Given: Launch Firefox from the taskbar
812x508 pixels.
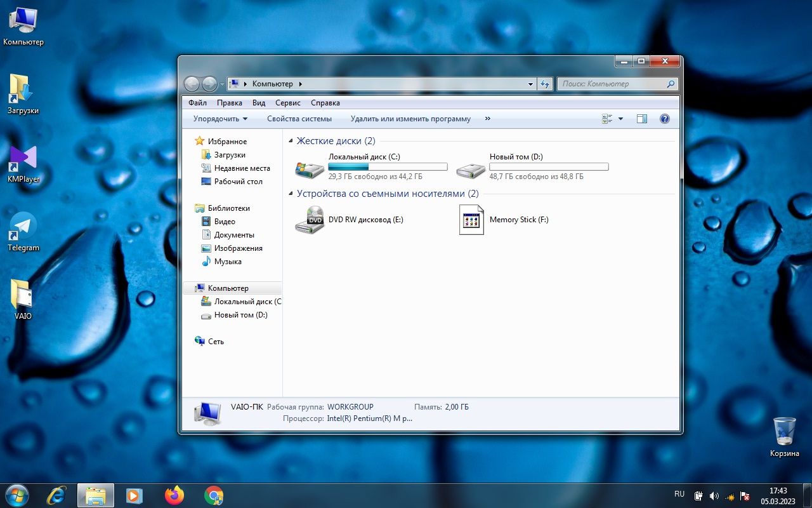Looking at the screenshot, I should tap(174, 495).
